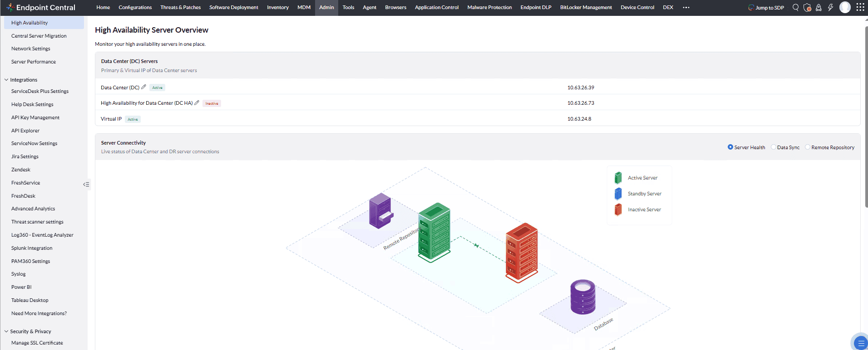Image resolution: width=868 pixels, height=350 pixels.
Task: Collapse the Integrations section
Action: pos(6,80)
